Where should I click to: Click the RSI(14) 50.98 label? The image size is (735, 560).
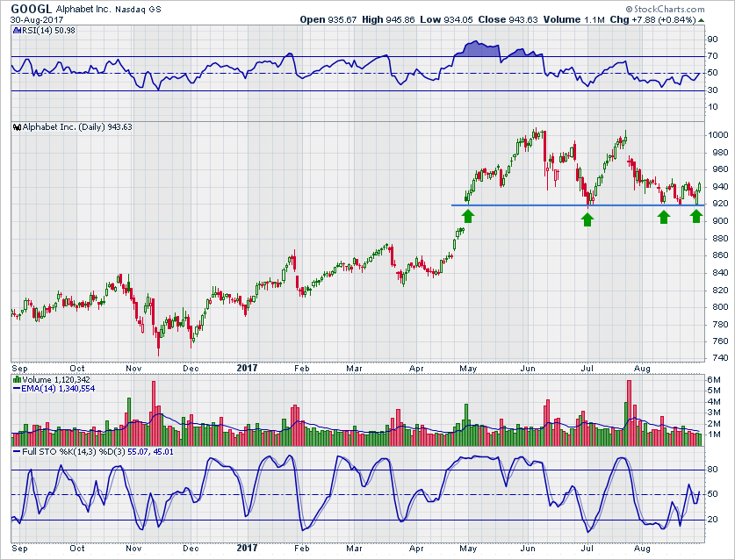point(49,31)
